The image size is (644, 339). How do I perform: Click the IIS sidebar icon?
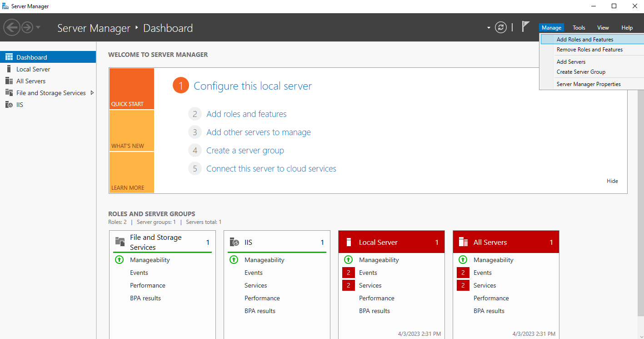[9, 105]
